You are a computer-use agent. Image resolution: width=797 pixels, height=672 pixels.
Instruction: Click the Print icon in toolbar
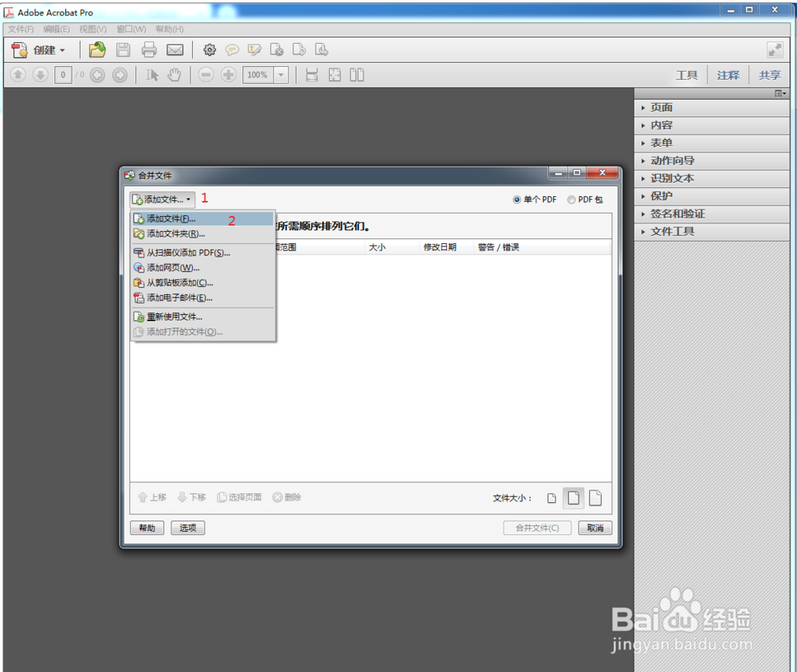(149, 49)
